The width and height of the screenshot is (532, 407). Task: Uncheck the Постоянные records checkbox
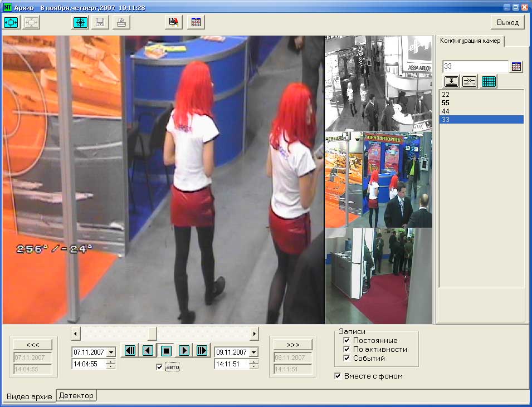click(346, 340)
